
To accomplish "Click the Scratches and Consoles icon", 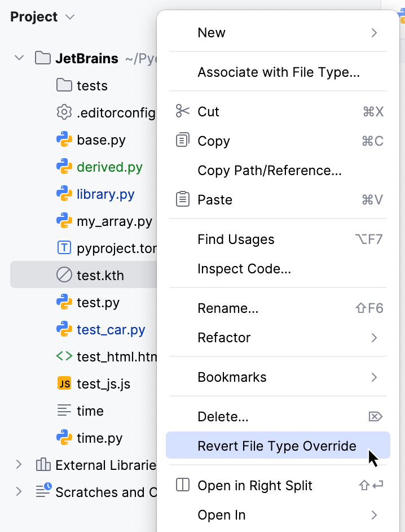I will tap(43, 492).
